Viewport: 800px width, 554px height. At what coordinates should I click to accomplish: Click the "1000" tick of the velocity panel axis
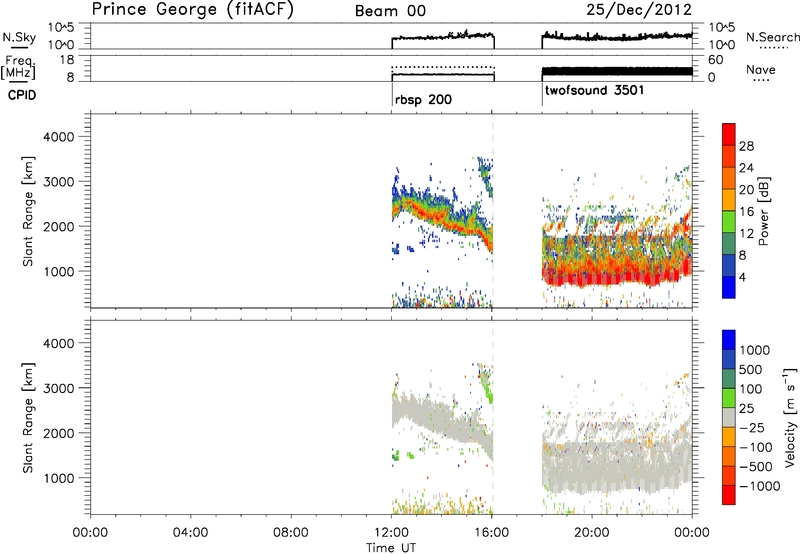[x=59, y=478]
